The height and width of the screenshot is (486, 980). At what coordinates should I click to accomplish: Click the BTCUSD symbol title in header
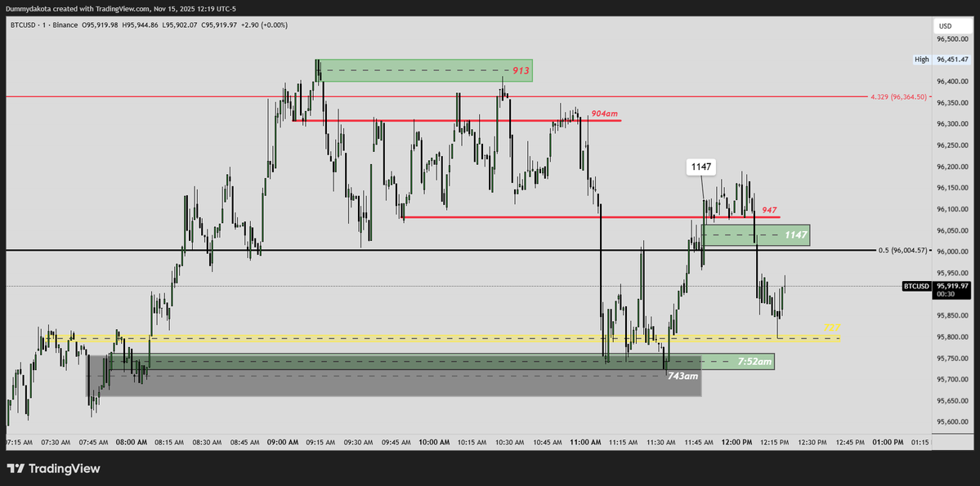pyautogui.click(x=25, y=25)
